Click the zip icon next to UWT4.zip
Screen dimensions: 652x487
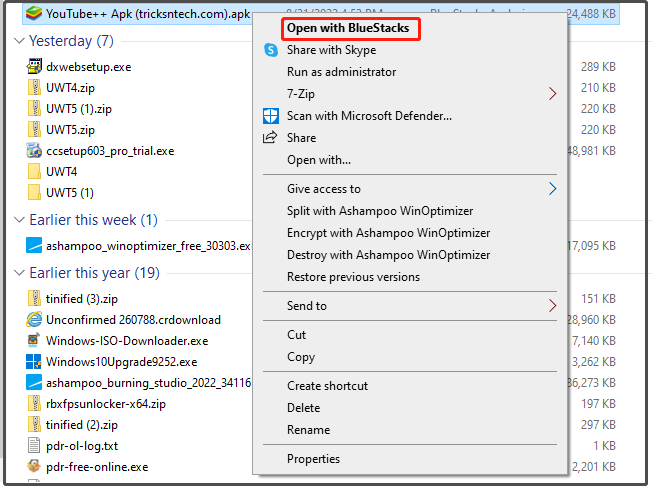pyautogui.click(x=34, y=87)
